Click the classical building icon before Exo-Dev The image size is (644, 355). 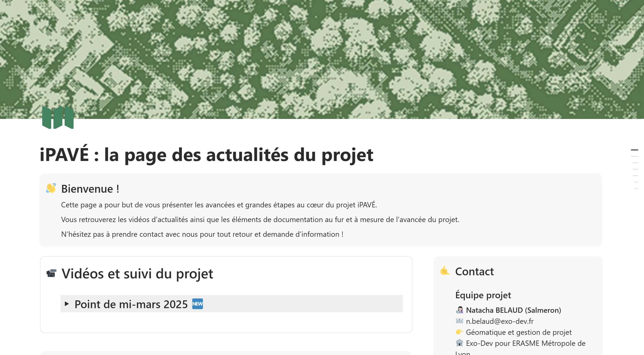click(460, 343)
